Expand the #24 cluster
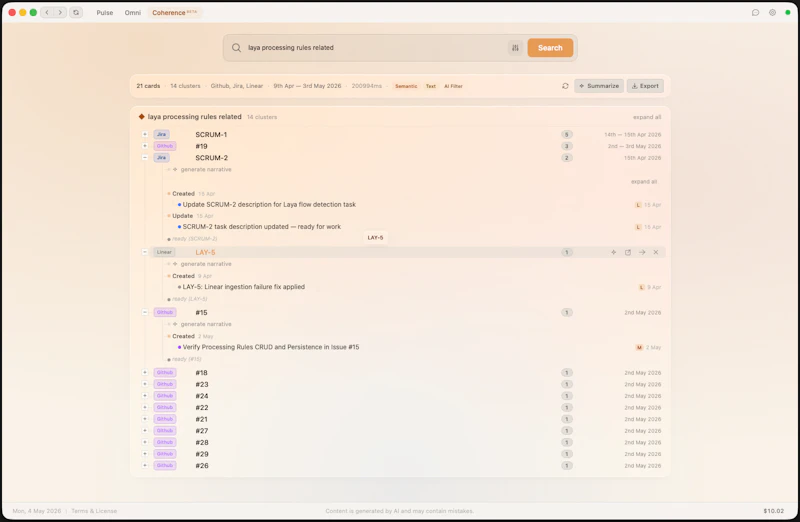This screenshot has width=800, height=522. (145, 396)
